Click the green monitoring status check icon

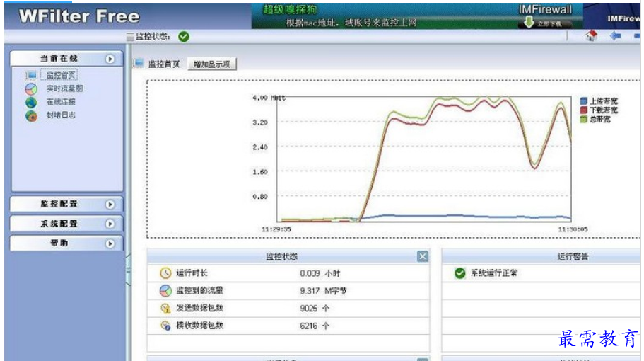point(184,37)
